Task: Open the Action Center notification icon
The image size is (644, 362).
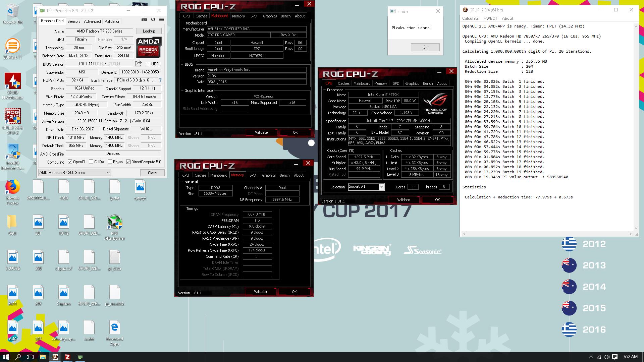Action: click(x=615, y=357)
